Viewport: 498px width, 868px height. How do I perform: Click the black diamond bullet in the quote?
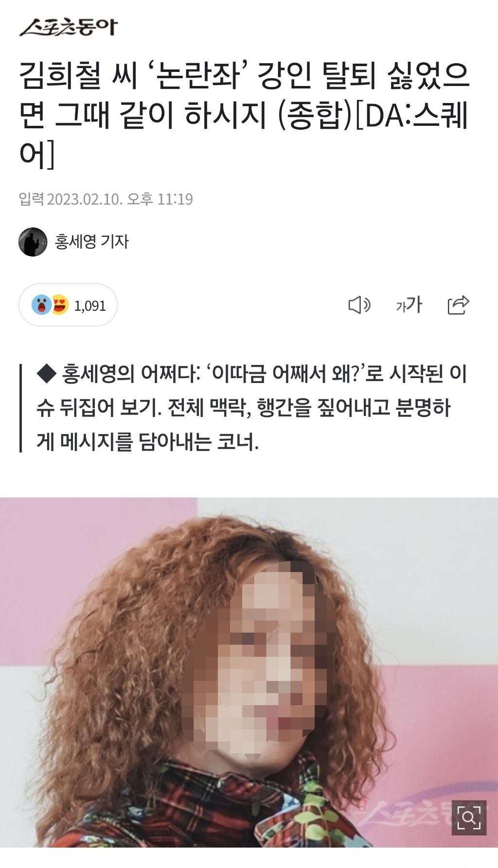pos(47,373)
